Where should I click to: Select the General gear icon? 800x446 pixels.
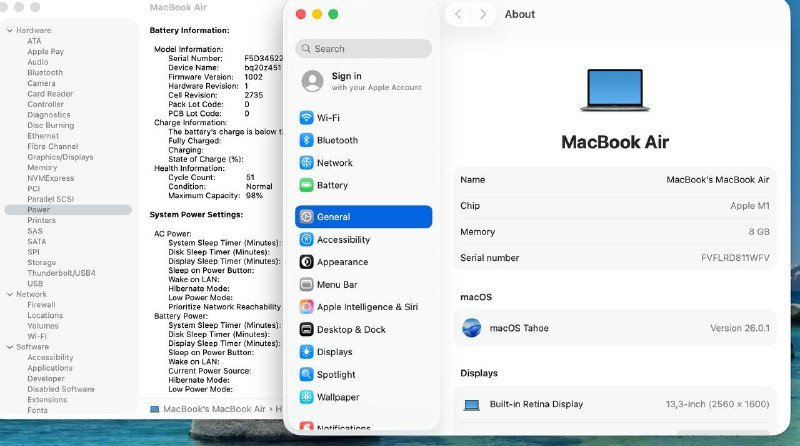click(x=306, y=217)
